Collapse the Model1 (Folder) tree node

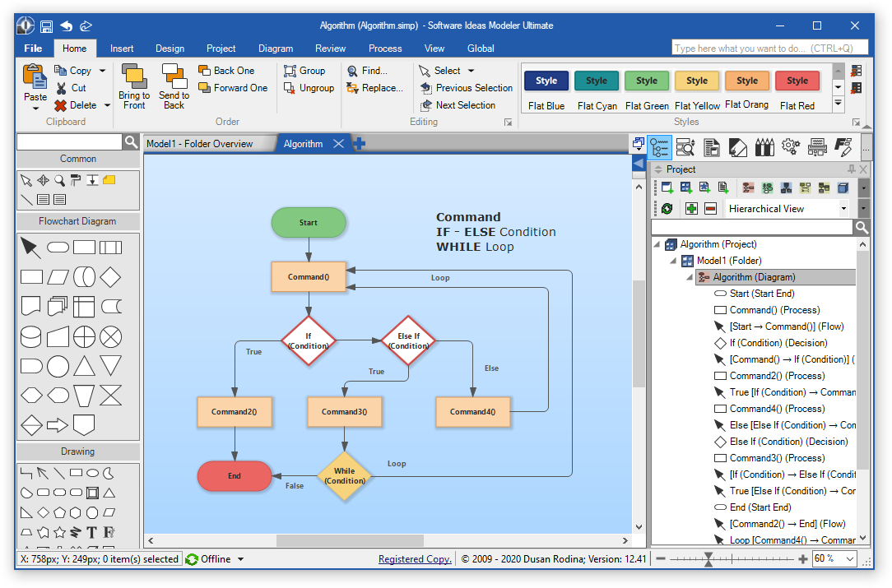673,261
